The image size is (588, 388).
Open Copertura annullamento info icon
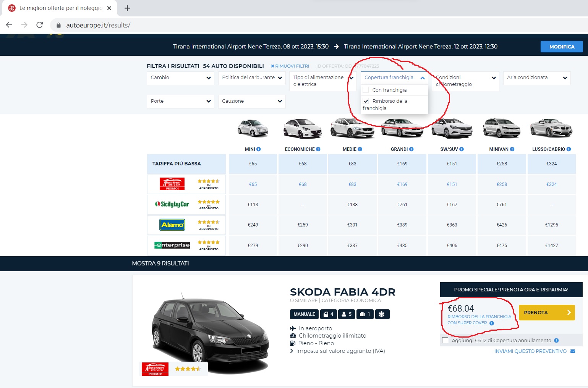(556, 340)
